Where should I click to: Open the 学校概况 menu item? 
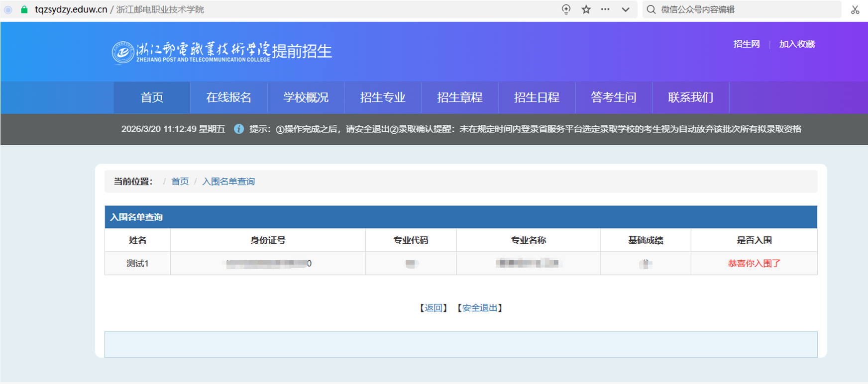[x=306, y=97]
